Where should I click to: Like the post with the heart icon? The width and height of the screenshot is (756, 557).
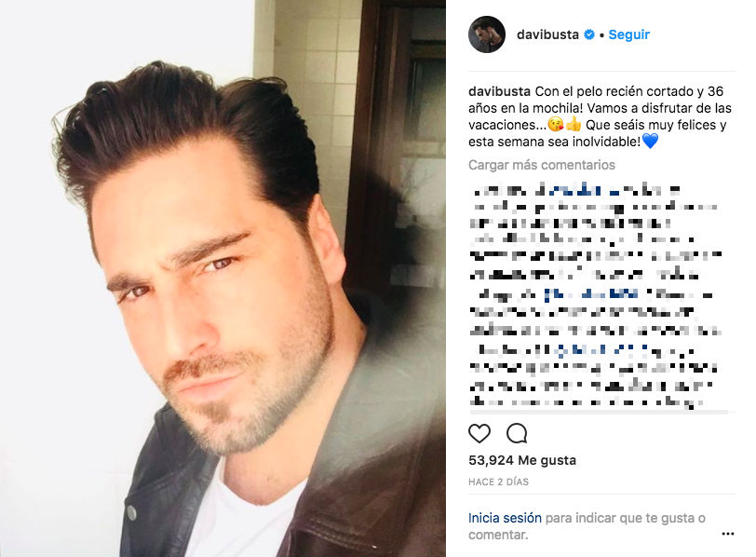point(479,433)
